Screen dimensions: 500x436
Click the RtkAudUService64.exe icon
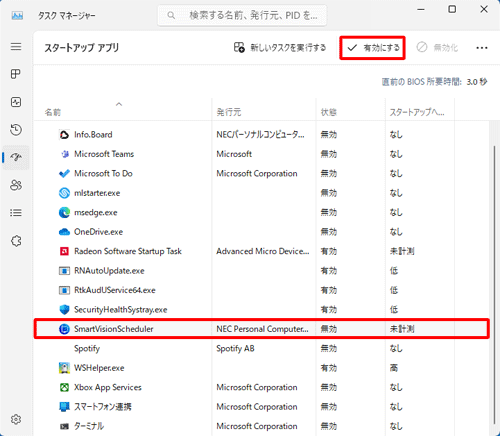pyautogui.click(x=64, y=290)
